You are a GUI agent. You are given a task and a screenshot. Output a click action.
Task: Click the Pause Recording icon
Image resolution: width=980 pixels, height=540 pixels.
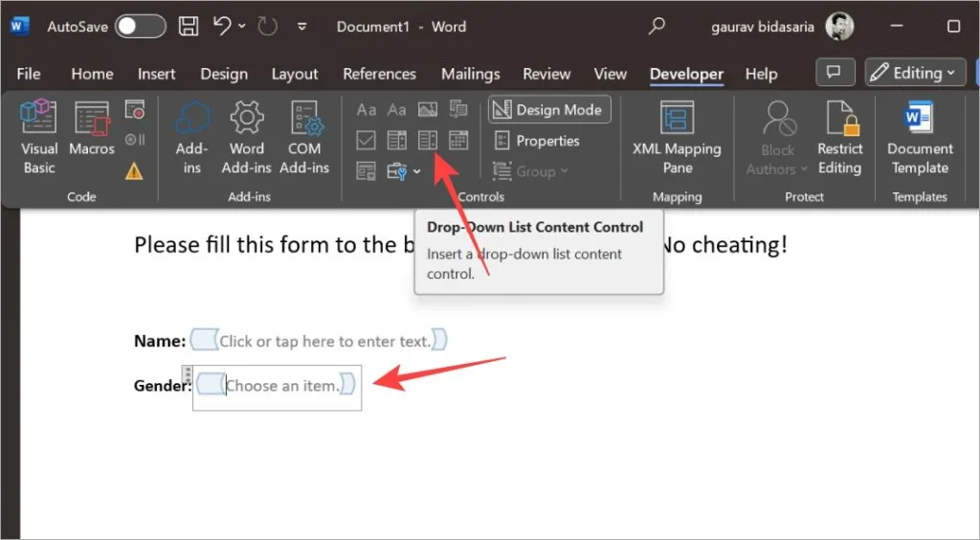pos(134,140)
